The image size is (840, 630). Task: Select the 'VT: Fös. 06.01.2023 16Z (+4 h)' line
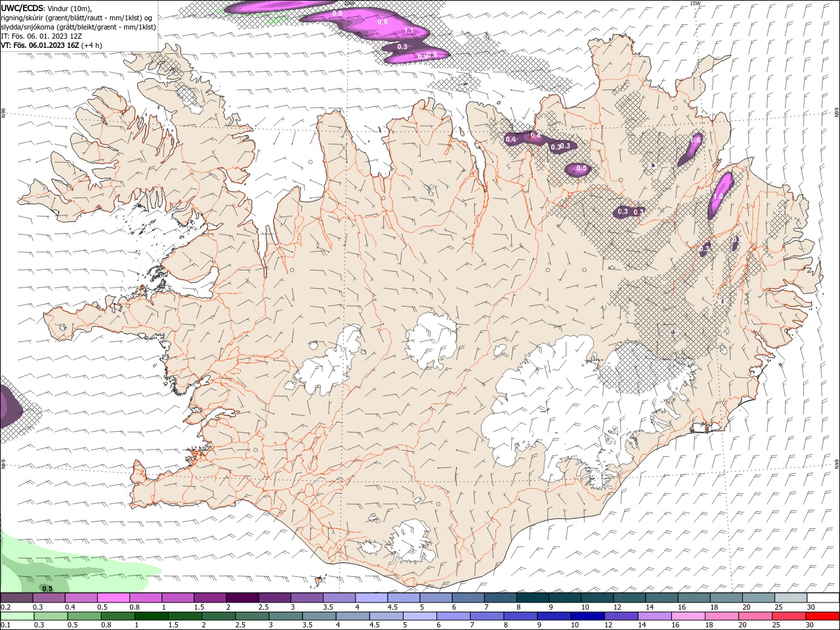[x=51, y=45]
